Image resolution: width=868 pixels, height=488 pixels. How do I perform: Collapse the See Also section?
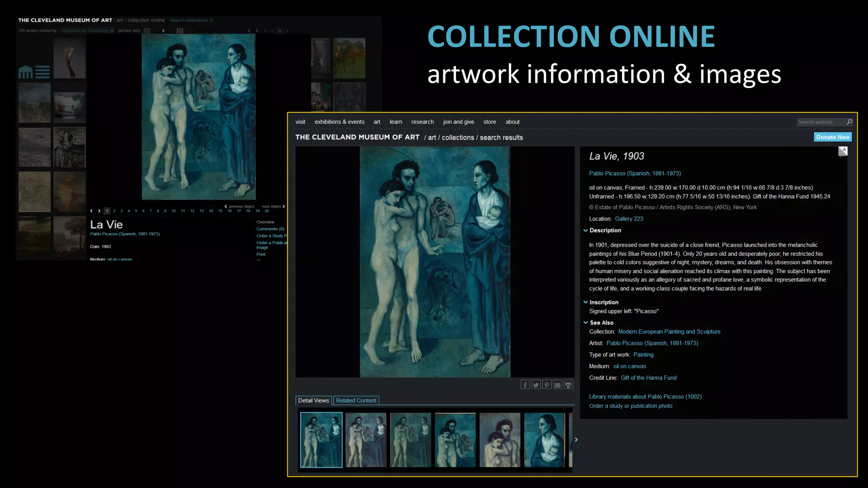point(586,323)
